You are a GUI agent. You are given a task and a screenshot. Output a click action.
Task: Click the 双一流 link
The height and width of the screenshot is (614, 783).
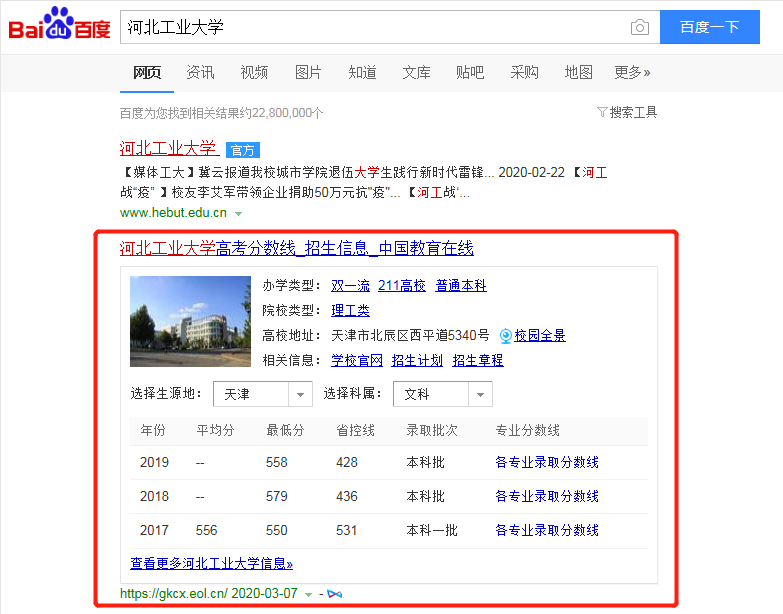pos(351,286)
